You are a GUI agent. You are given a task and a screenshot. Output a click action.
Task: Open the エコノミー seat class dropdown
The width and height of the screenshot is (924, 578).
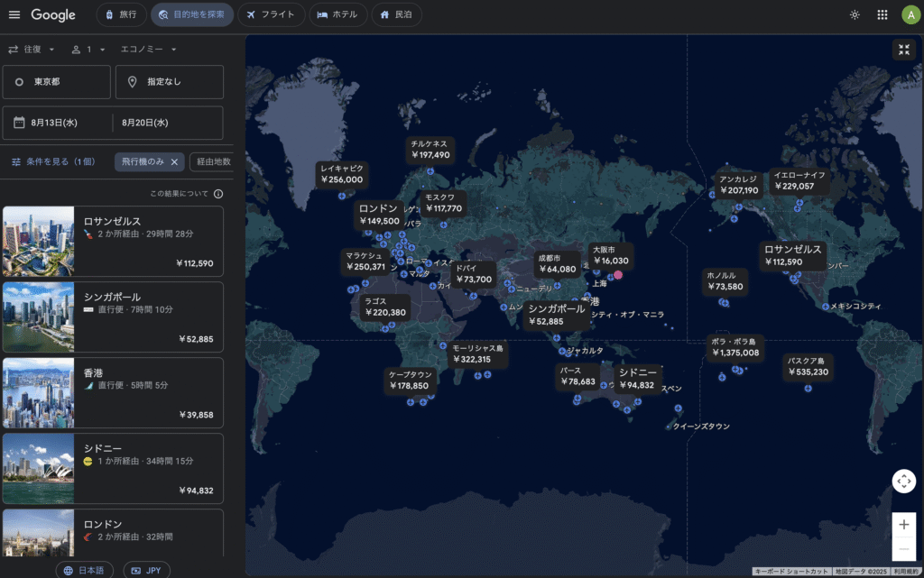(x=149, y=50)
